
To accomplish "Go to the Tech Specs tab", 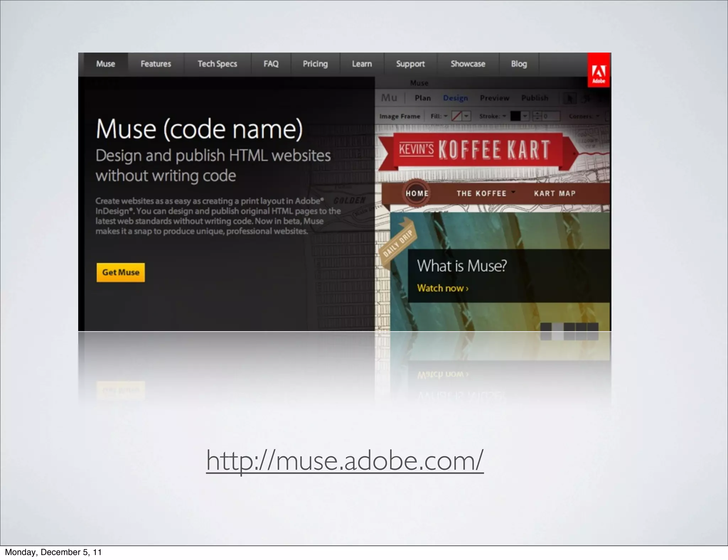I will click(217, 64).
